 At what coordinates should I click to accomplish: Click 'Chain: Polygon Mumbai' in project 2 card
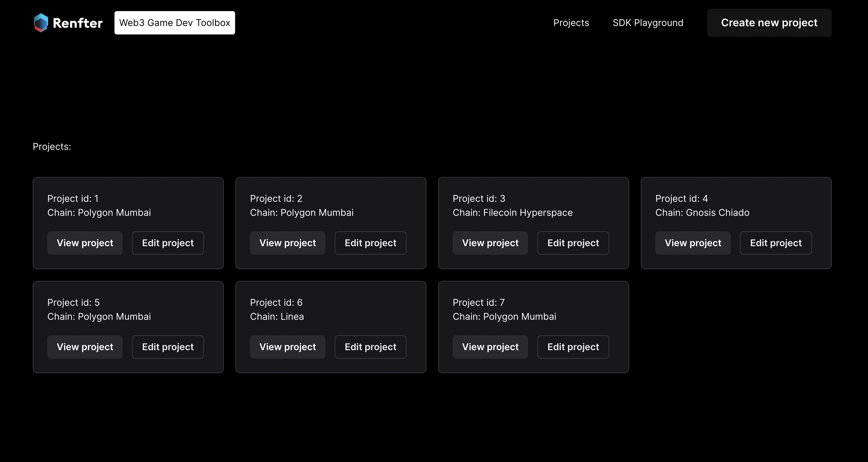(x=302, y=213)
